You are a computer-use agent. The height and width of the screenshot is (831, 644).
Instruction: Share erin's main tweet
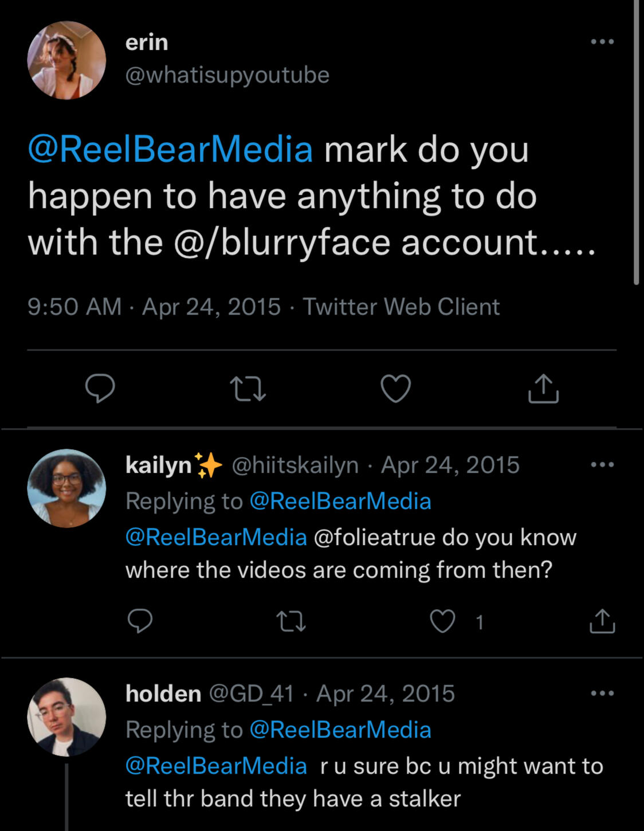point(543,389)
